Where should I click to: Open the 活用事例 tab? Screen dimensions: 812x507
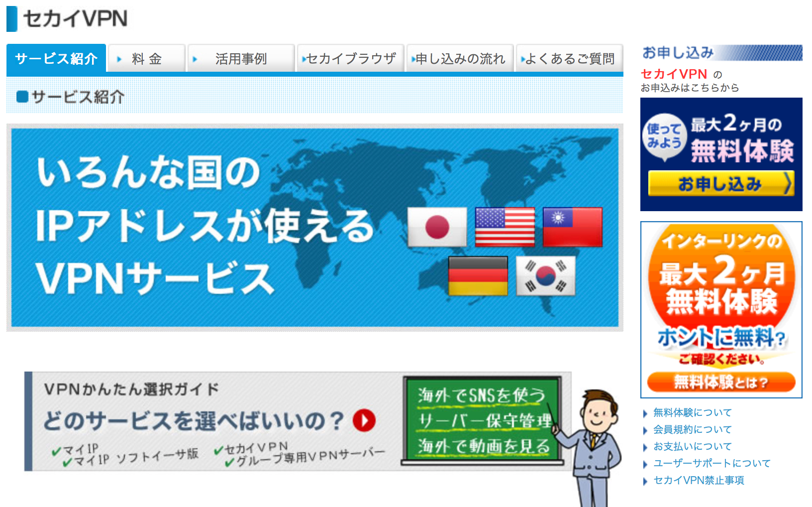[x=241, y=59]
